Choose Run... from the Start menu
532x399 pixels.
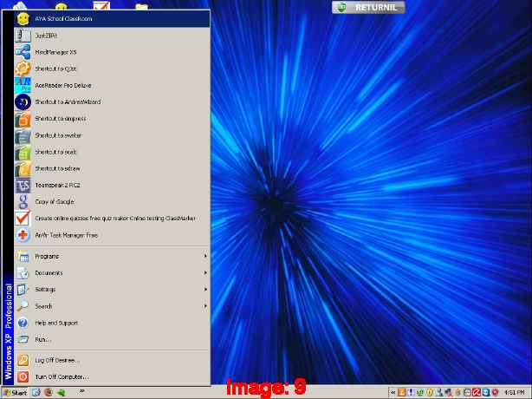pos(112,339)
